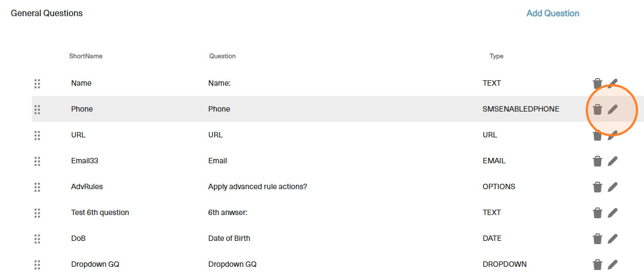
Task: Delete the Dropdown GQ question
Action: [x=597, y=265]
